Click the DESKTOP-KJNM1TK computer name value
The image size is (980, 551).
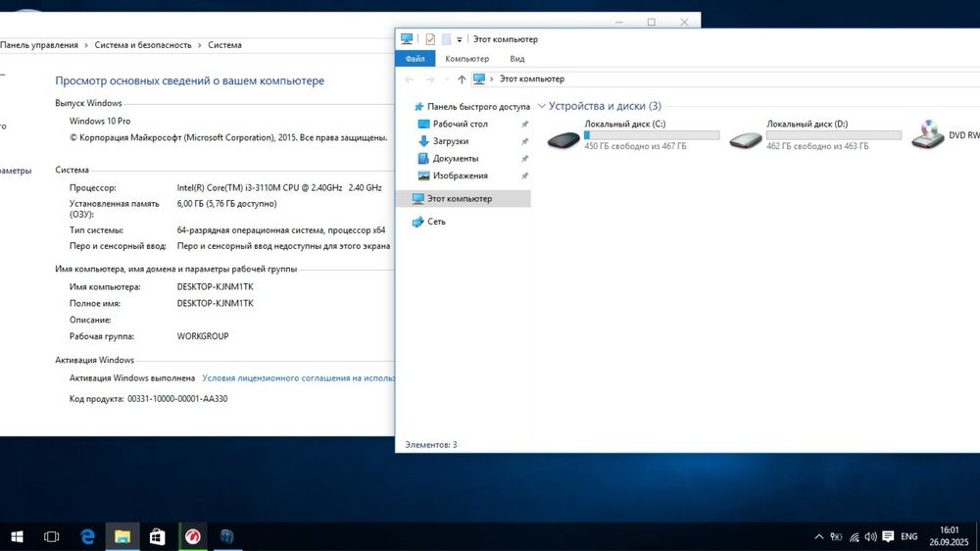pyautogui.click(x=215, y=287)
